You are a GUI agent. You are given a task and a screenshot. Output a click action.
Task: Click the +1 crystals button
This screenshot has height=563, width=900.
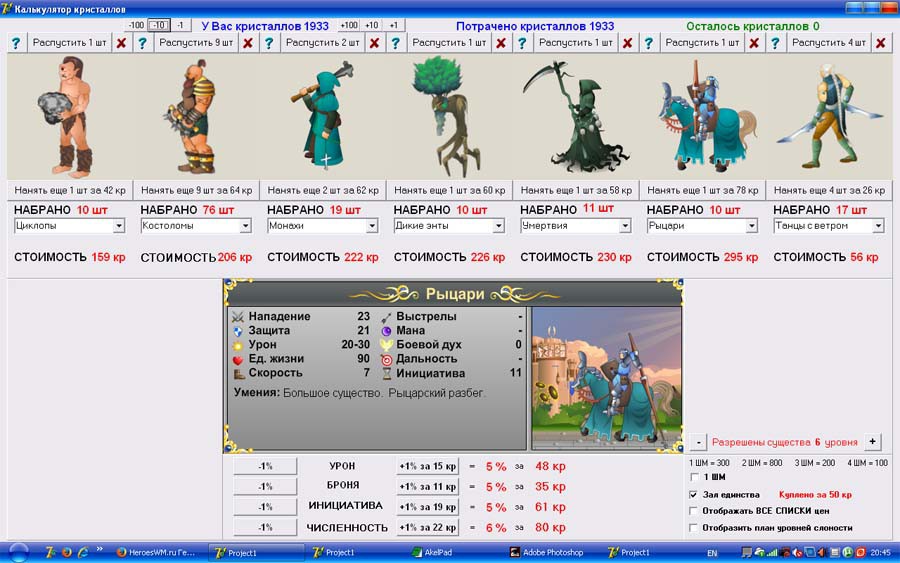[394, 25]
